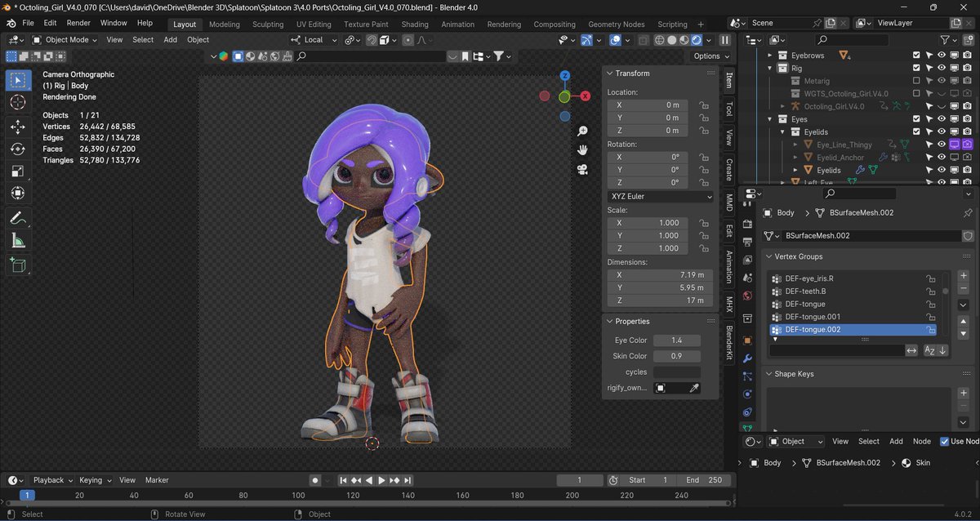980x521 pixels.
Task: Activate the Select Box tool
Action: click(18, 80)
